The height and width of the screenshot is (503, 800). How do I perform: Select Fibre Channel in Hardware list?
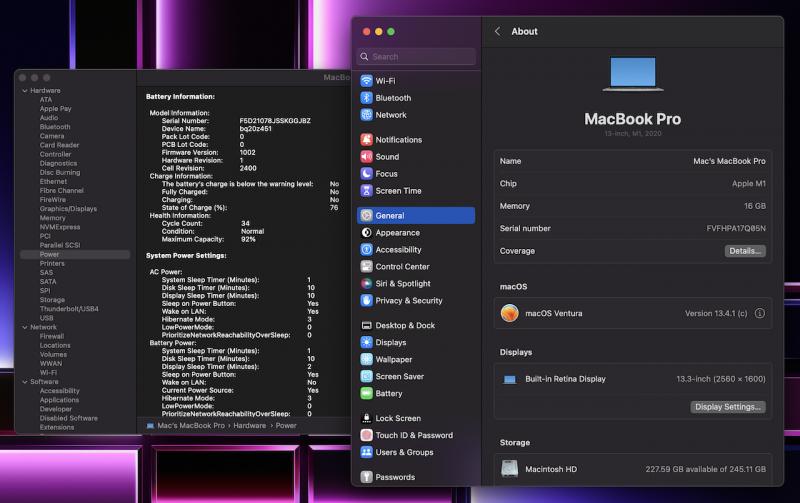tap(61, 190)
